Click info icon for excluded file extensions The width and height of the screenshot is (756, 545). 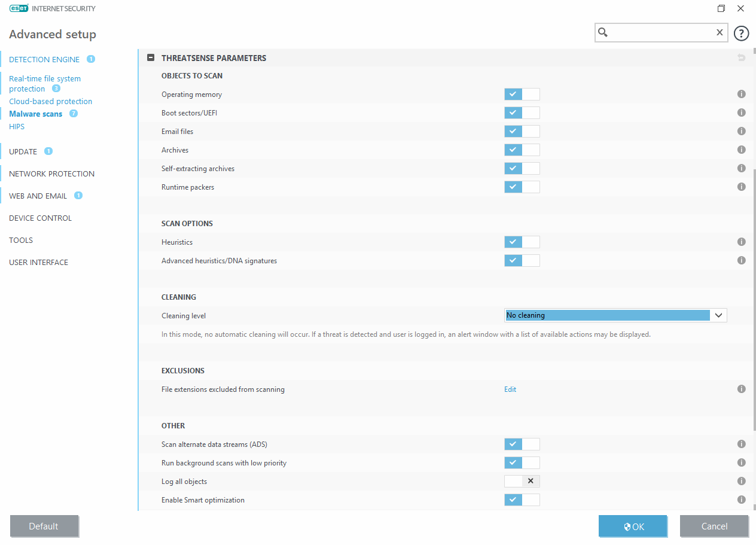click(x=741, y=389)
